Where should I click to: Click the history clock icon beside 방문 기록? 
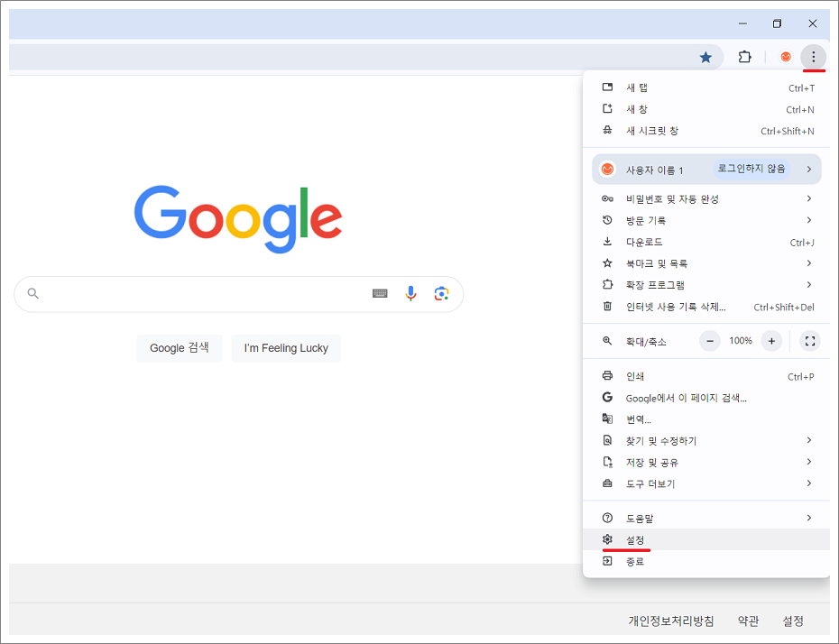pyautogui.click(x=607, y=220)
